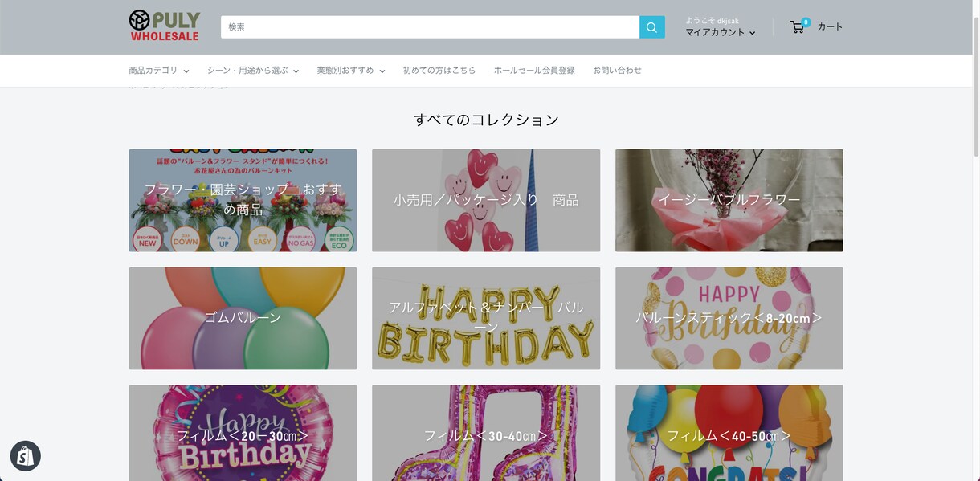Image resolution: width=980 pixels, height=481 pixels.
Task: Expand the 業態別おすすめ menu
Action: (x=351, y=71)
